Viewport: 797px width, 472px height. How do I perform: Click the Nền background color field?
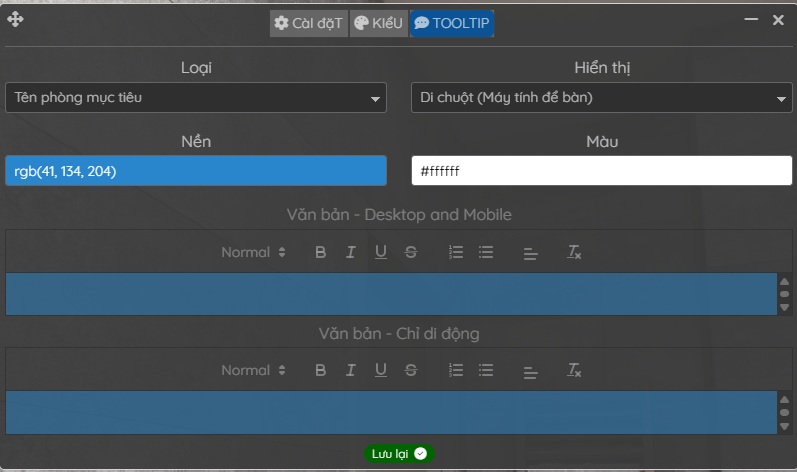pyautogui.click(x=195, y=171)
